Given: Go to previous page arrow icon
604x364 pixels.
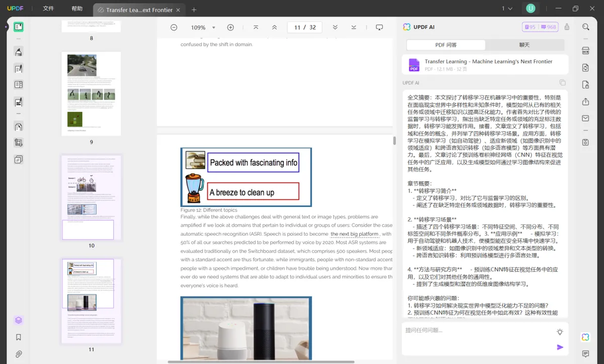Looking at the screenshot, I should click(274, 27).
